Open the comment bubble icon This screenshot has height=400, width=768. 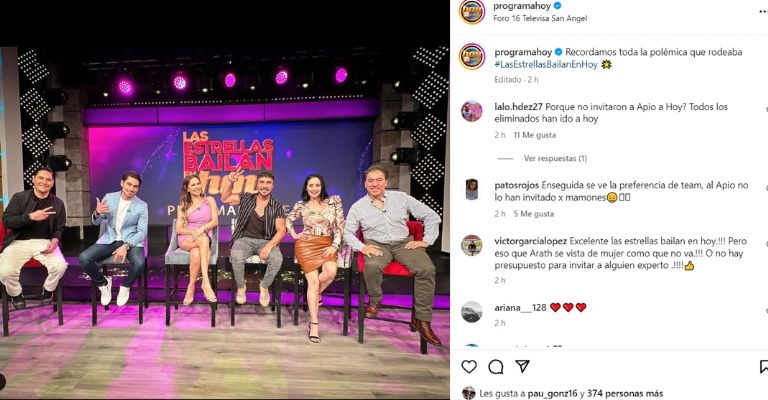[496, 366]
